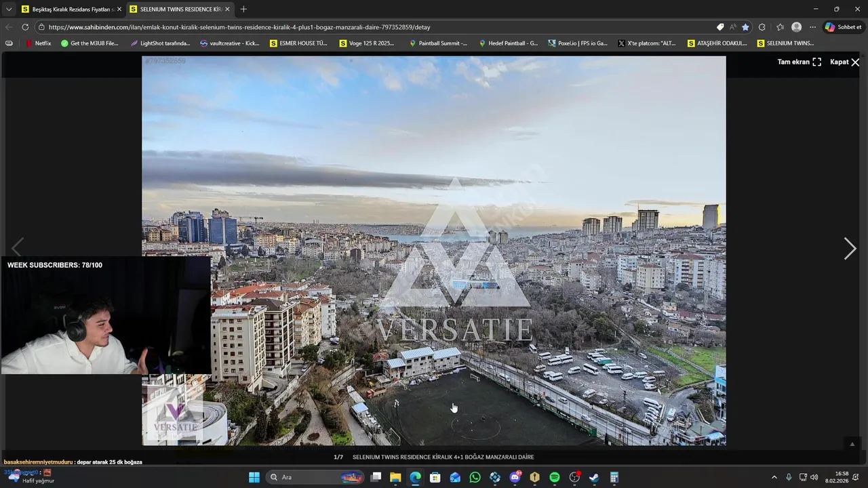Toggle read aloud icon in address bar
Image resolution: width=868 pixels, height=488 pixels.
point(733,27)
